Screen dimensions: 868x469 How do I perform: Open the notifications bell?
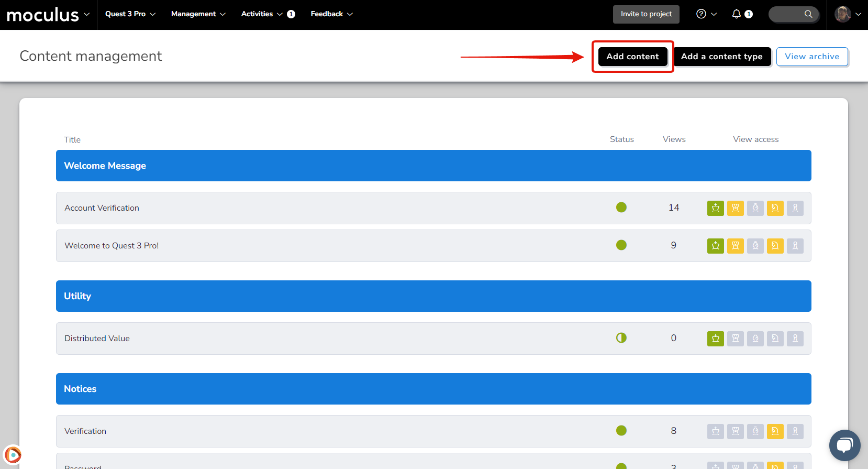737,14
